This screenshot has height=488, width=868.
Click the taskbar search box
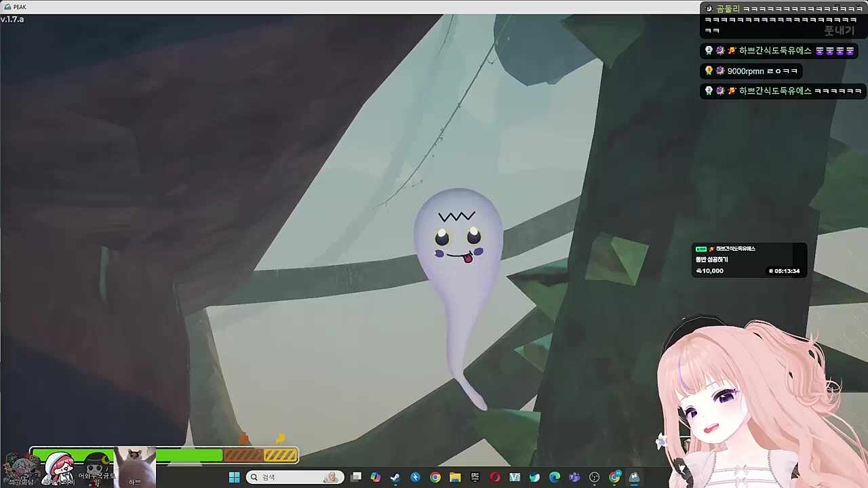click(x=295, y=477)
